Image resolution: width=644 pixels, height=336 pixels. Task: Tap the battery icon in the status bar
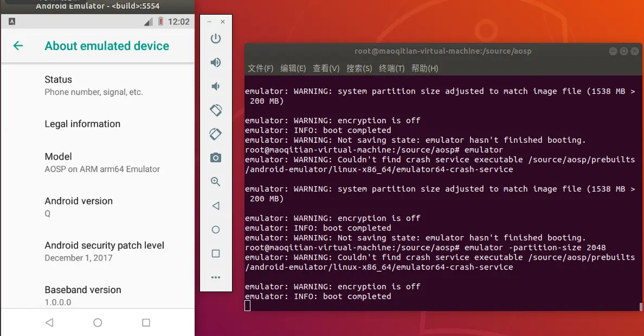pos(161,21)
